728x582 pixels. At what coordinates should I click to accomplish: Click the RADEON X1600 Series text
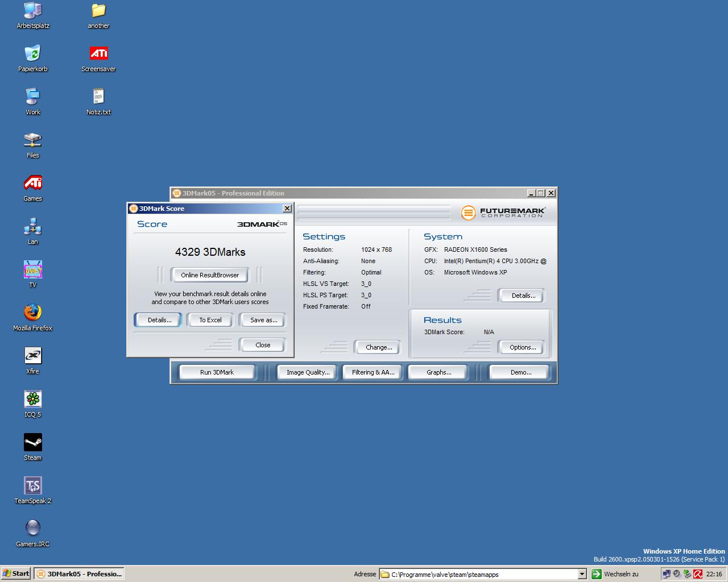click(x=475, y=250)
